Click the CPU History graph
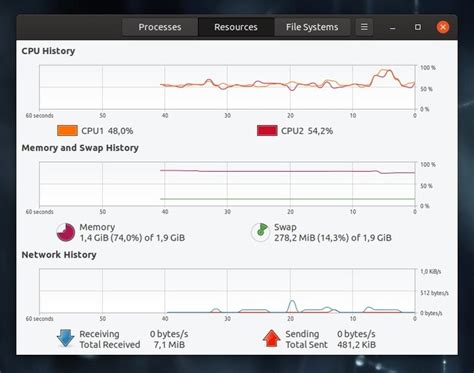This screenshot has height=373, width=474. (227, 87)
